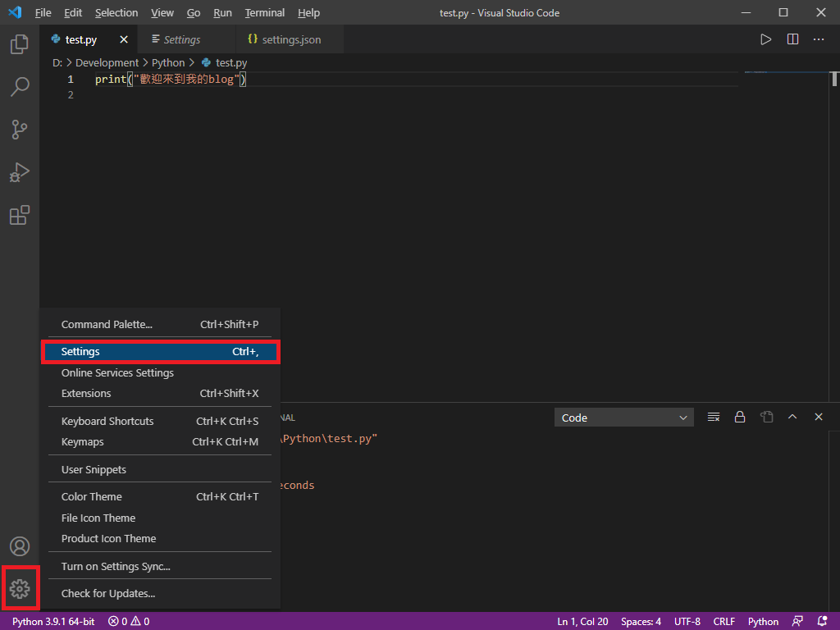The height and width of the screenshot is (630, 840).
Task: Open the Terminal menu
Action: (265, 13)
